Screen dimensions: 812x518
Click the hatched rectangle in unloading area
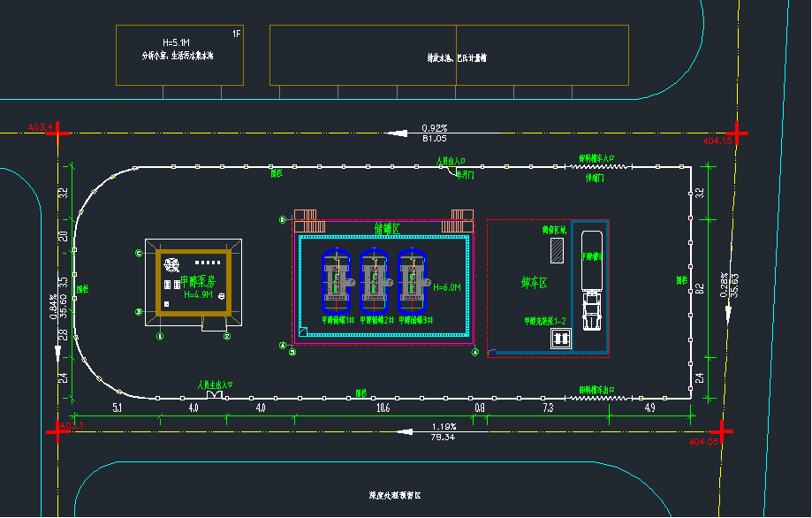click(x=559, y=252)
